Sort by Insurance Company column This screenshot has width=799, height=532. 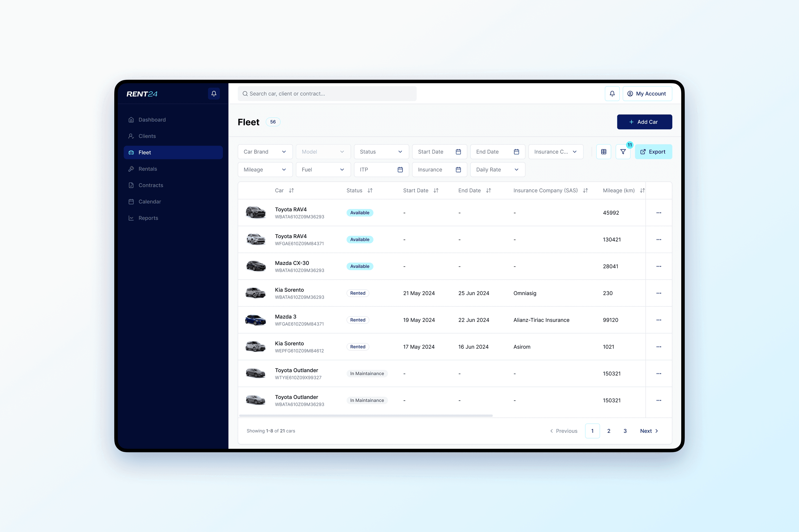[585, 191]
